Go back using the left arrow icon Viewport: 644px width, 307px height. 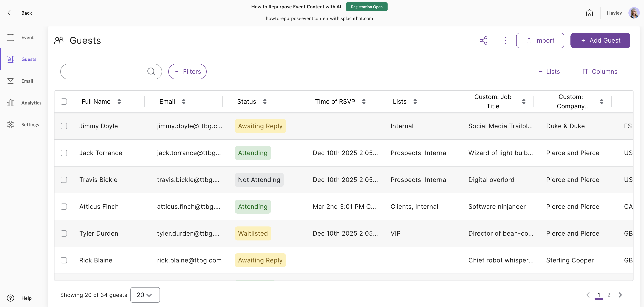tap(11, 13)
